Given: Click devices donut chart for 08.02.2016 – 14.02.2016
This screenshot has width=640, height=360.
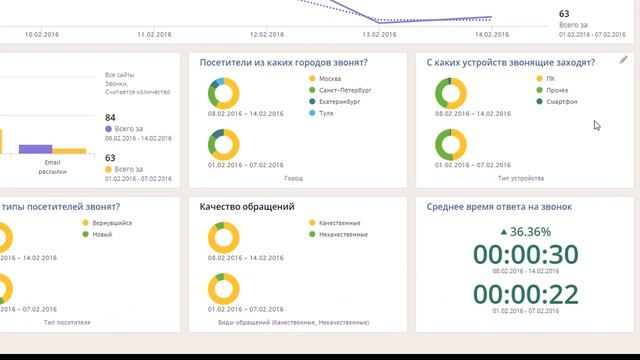Looking at the screenshot, I should tap(451, 93).
